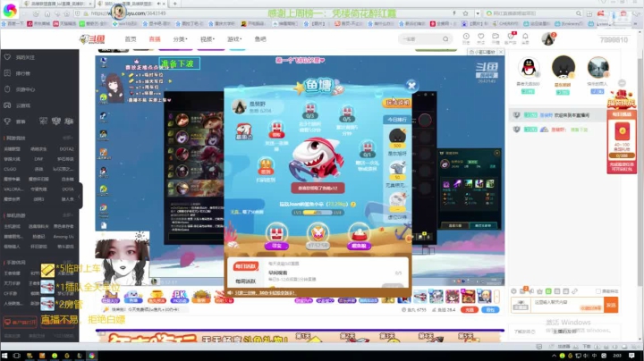Open Windows Start button
This screenshot has width=644, height=361.
[5, 356]
